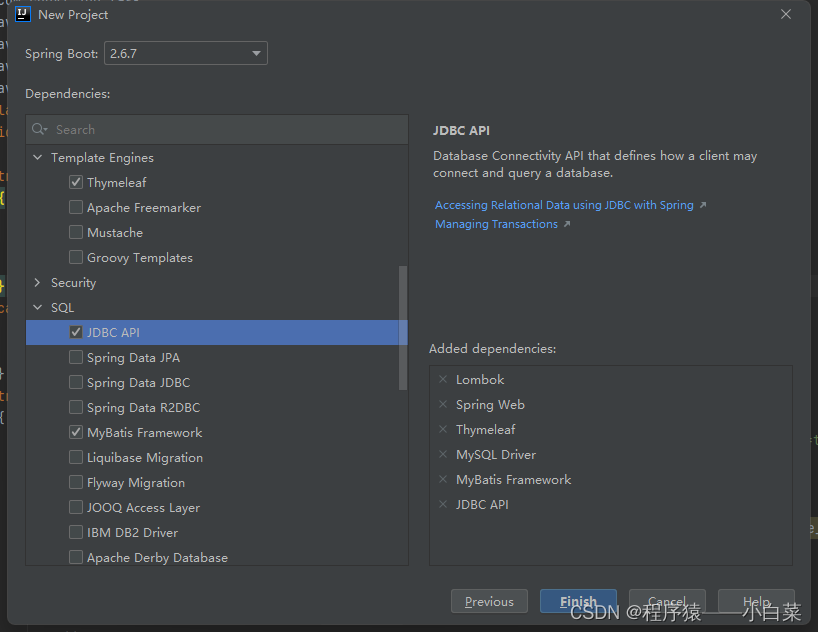Check the Spring Data JDBC checkbox
This screenshot has height=632, width=818.
point(76,383)
